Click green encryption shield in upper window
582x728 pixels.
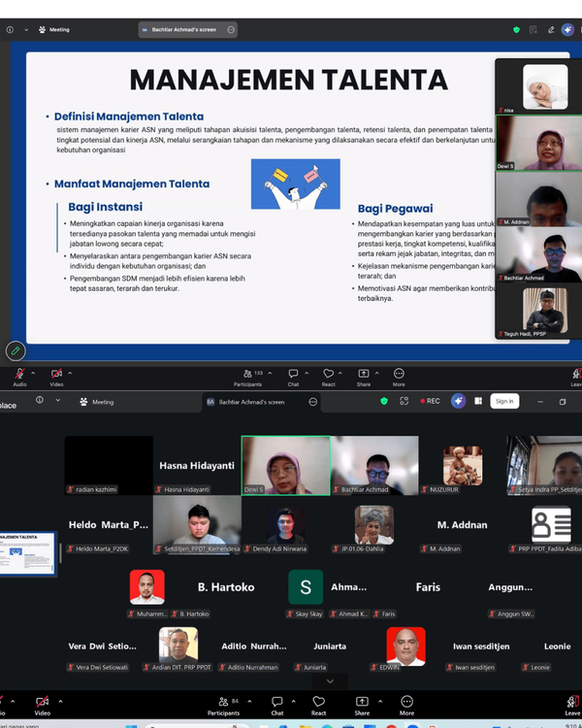coord(516,30)
